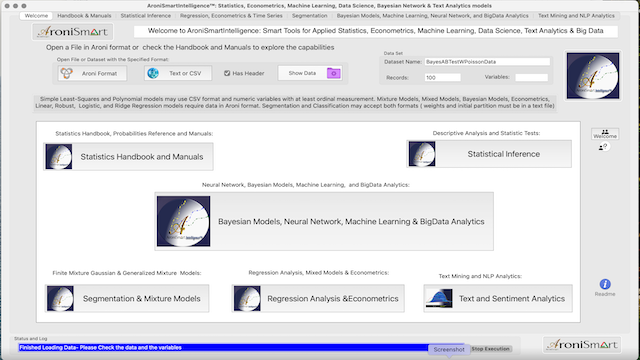Click the user help icon below Welcome
Screen dimensions: 640x360
(x=603, y=147)
